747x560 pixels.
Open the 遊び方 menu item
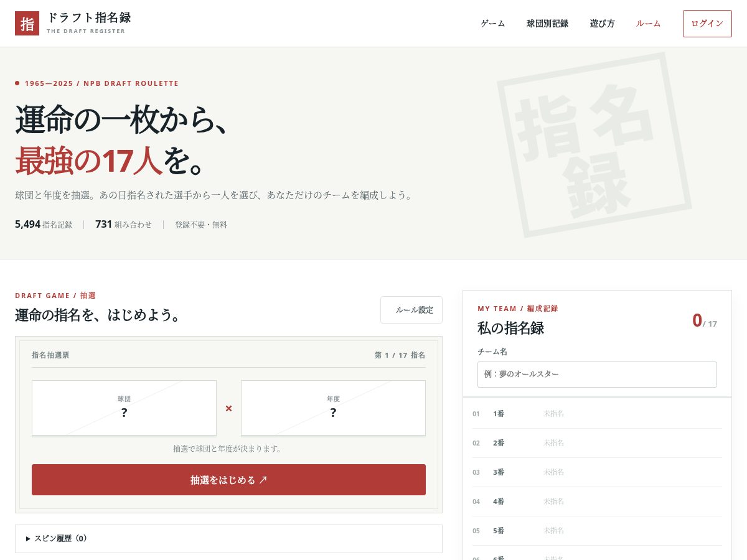pyautogui.click(x=603, y=24)
